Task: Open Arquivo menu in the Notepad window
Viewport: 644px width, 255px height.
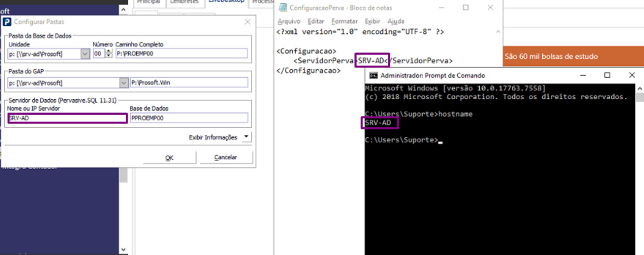Action: [289, 21]
